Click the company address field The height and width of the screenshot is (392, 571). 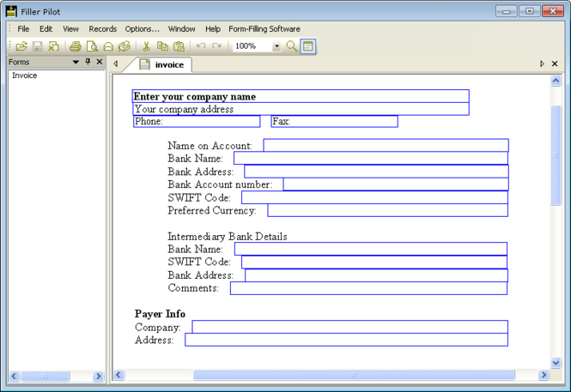tap(301, 109)
